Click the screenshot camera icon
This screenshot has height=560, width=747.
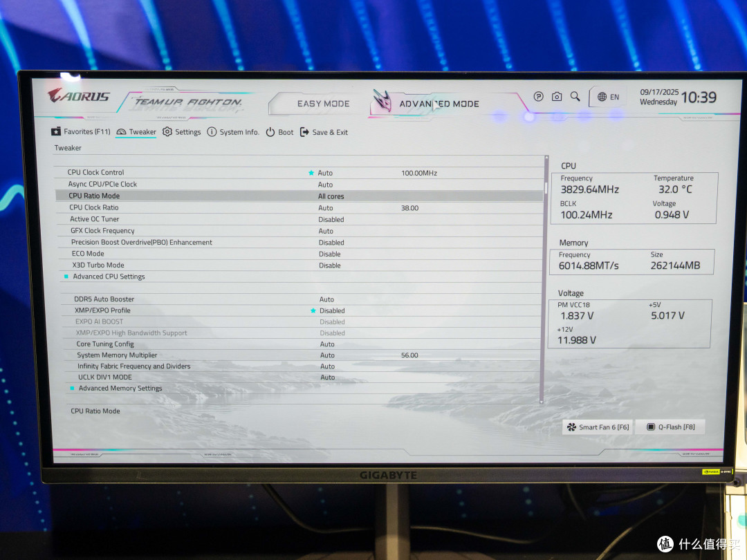(x=556, y=97)
